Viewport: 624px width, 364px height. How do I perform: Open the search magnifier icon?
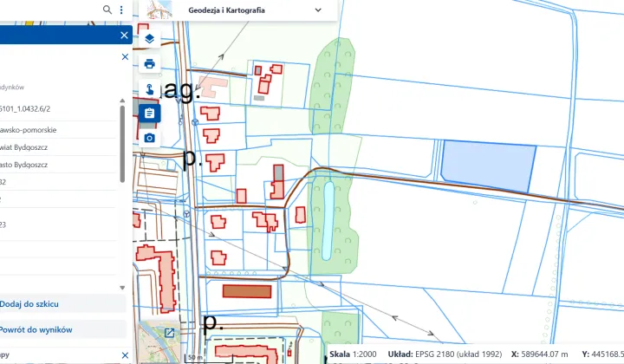point(107,10)
